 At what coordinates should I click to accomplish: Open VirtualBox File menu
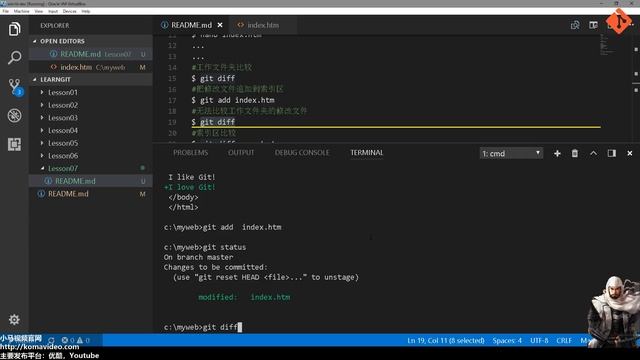pyautogui.click(x=5, y=11)
